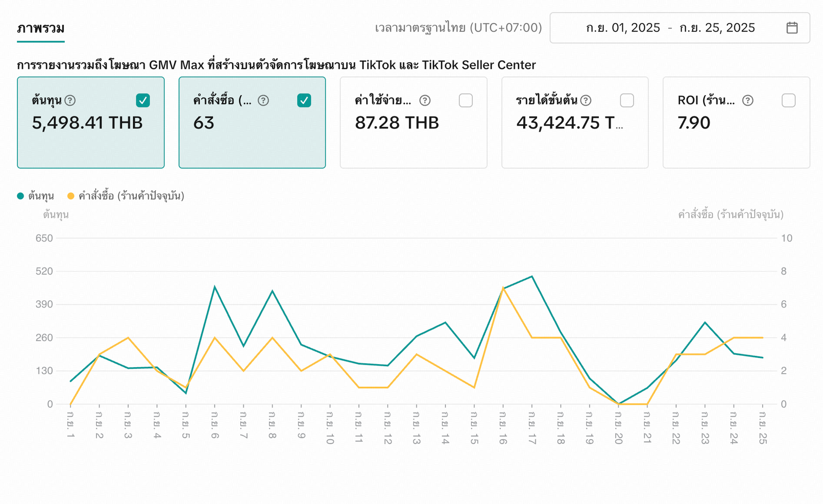Screen dimensions: 823x504
Task: Enable the รายได้ขั้นต้น metric checkbox
Action: (627, 100)
